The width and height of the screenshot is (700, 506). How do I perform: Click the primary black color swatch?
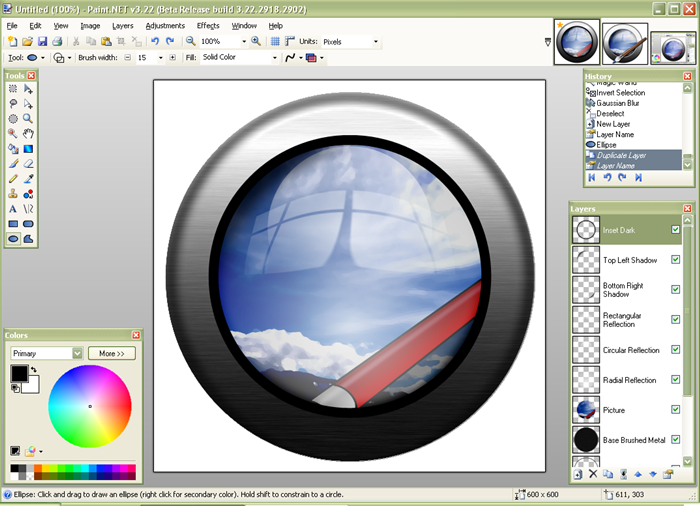(19, 374)
